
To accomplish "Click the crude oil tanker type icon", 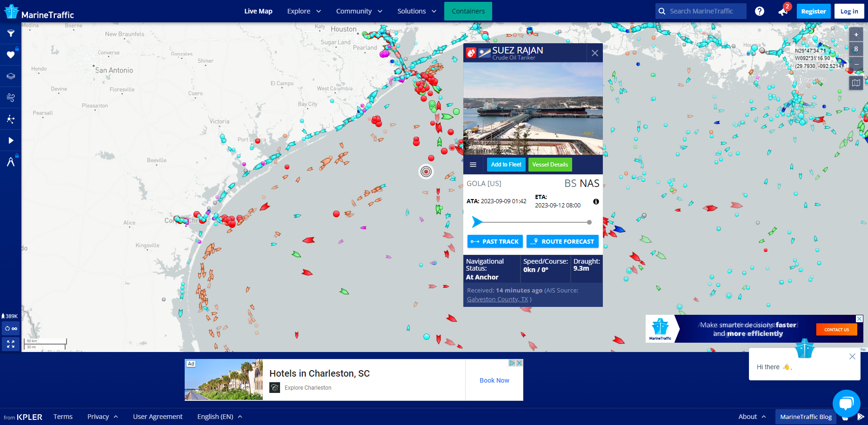I will (x=471, y=53).
